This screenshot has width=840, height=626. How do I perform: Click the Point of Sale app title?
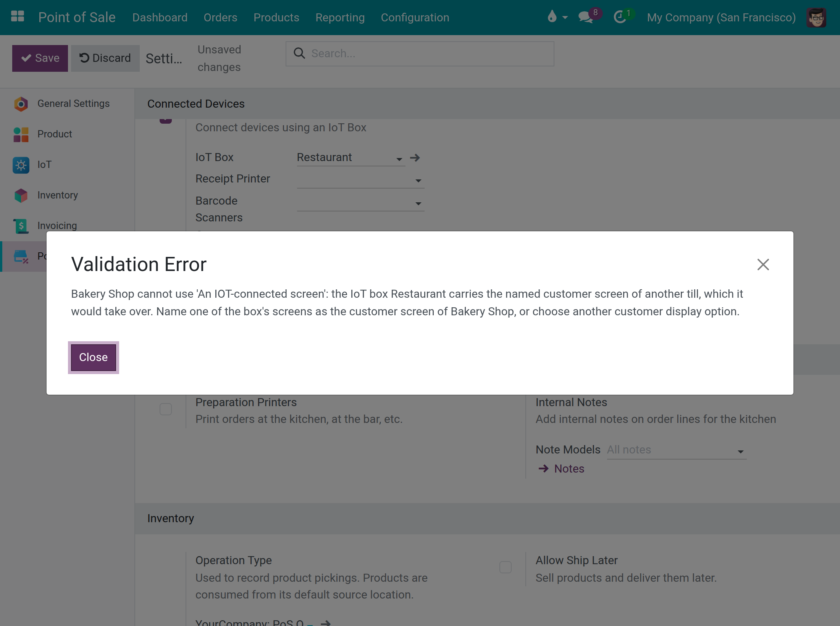coord(77,18)
